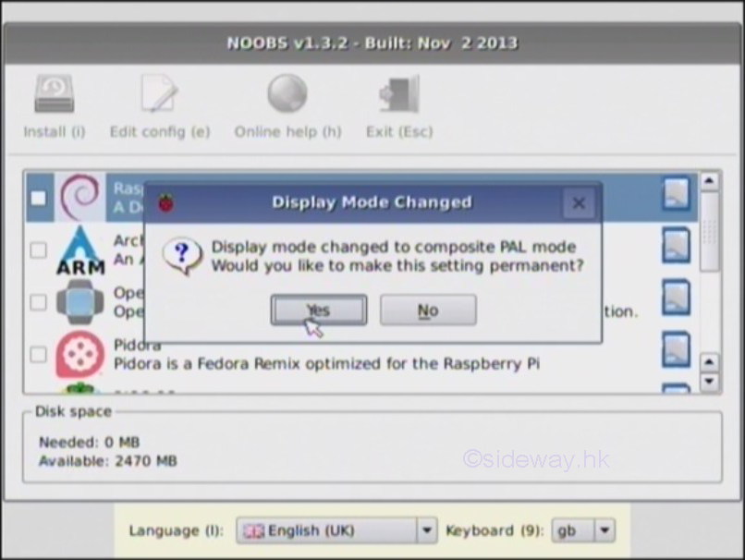
Task: Expand the Keyboard gb dropdown
Action: (583, 530)
